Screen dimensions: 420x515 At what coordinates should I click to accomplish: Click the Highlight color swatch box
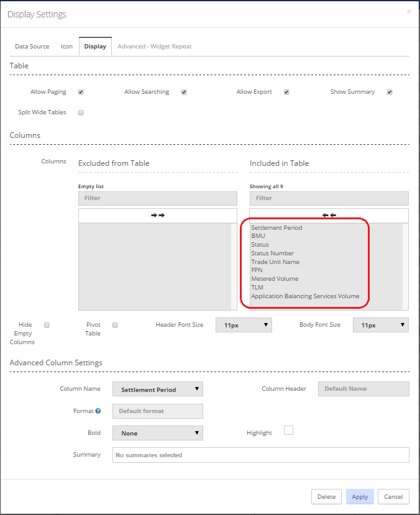[x=288, y=431]
